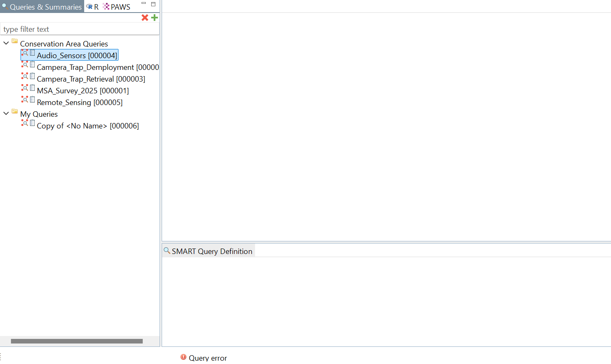Click the Conservation Area Queries folder icon
Screen dimensions: 611x364
[x=15, y=41]
